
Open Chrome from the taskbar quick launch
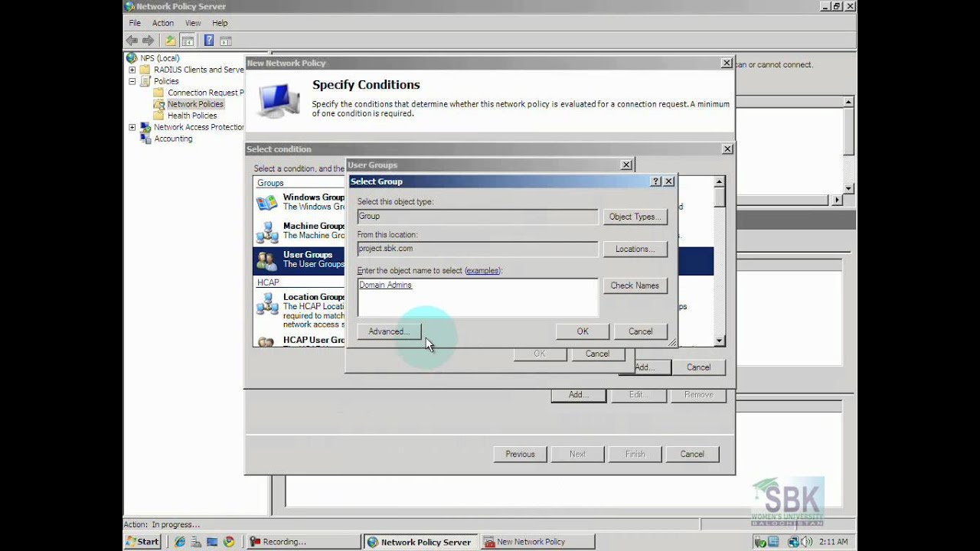tap(229, 542)
